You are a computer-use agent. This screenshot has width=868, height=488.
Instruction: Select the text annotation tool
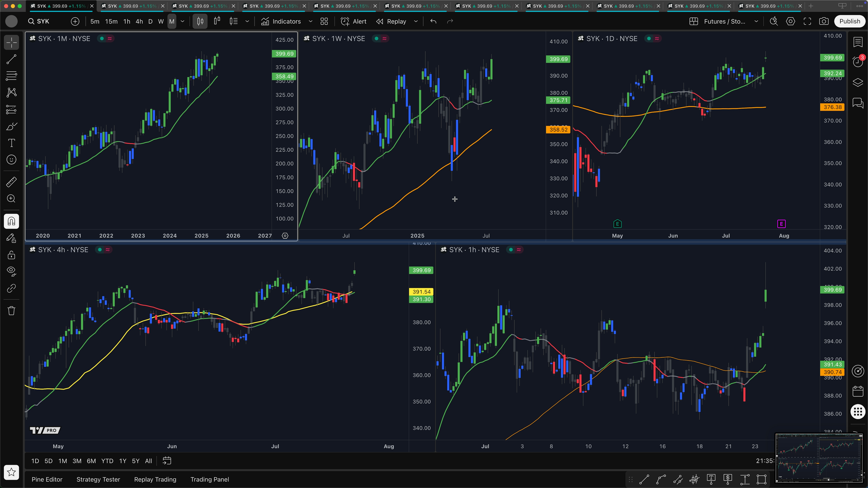12,143
